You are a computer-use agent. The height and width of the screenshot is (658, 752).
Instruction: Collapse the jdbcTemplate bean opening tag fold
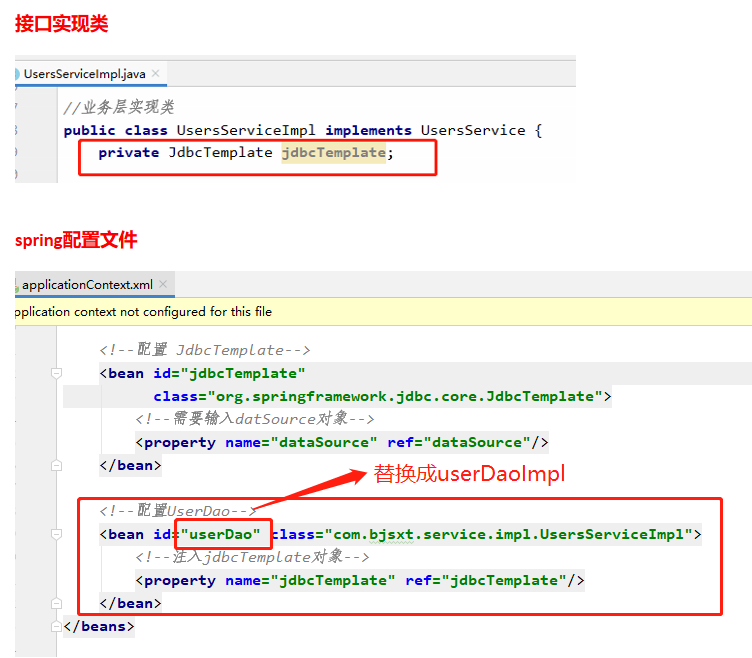(x=57, y=373)
